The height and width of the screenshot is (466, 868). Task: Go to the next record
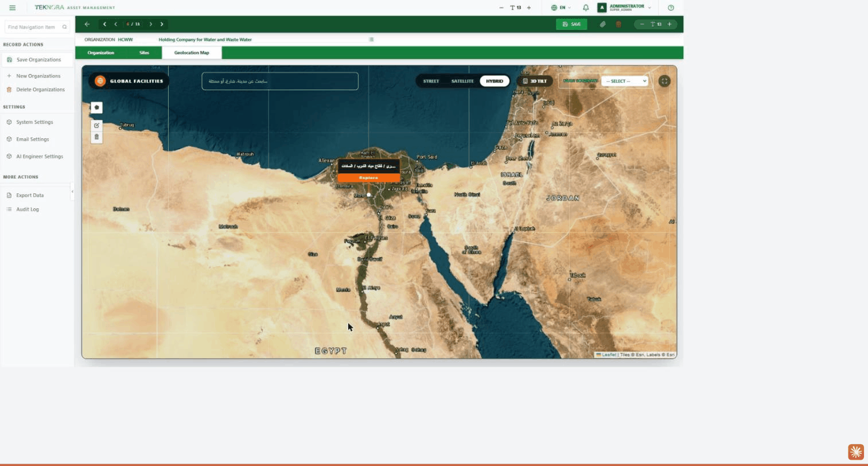point(151,24)
